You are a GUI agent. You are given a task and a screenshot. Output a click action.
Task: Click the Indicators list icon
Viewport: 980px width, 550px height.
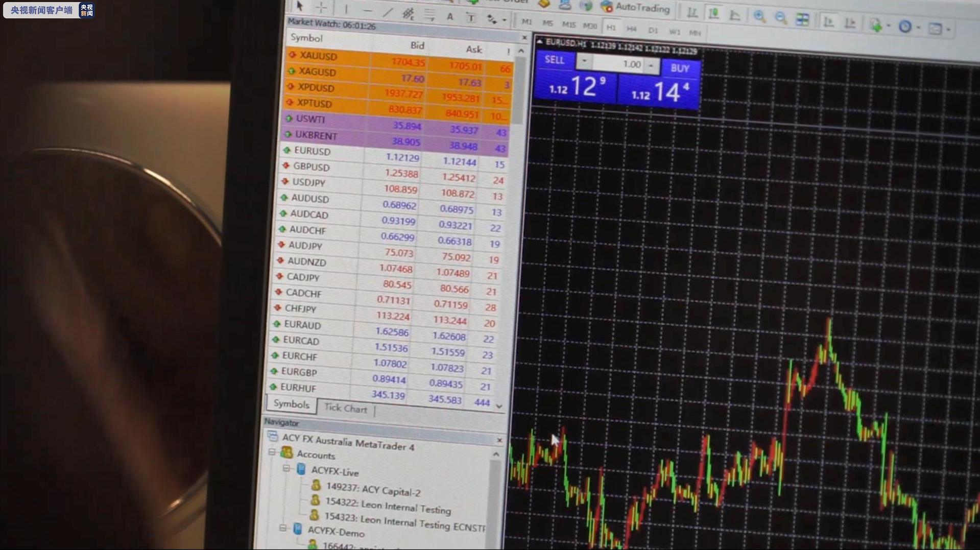[876, 25]
